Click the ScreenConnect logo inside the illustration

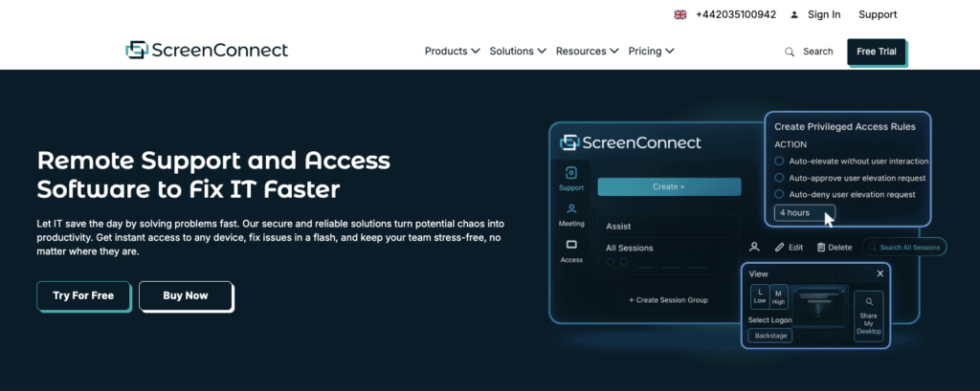click(x=631, y=142)
